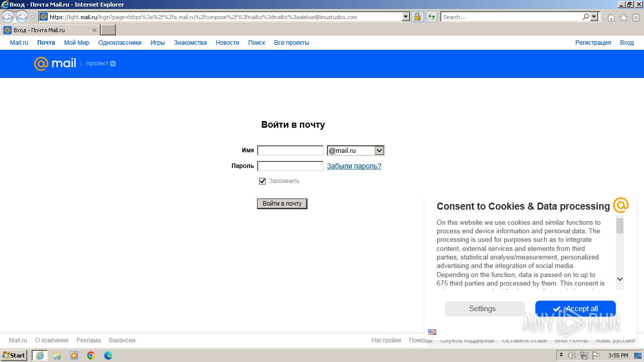
Task: Click the IE Search box
Action: (x=511, y=17)
